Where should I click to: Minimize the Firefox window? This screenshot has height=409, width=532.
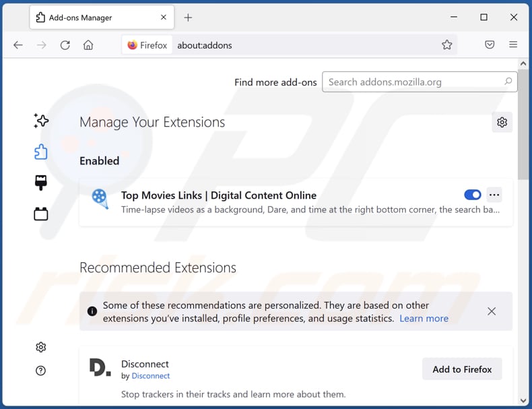[x=454, y=17]
